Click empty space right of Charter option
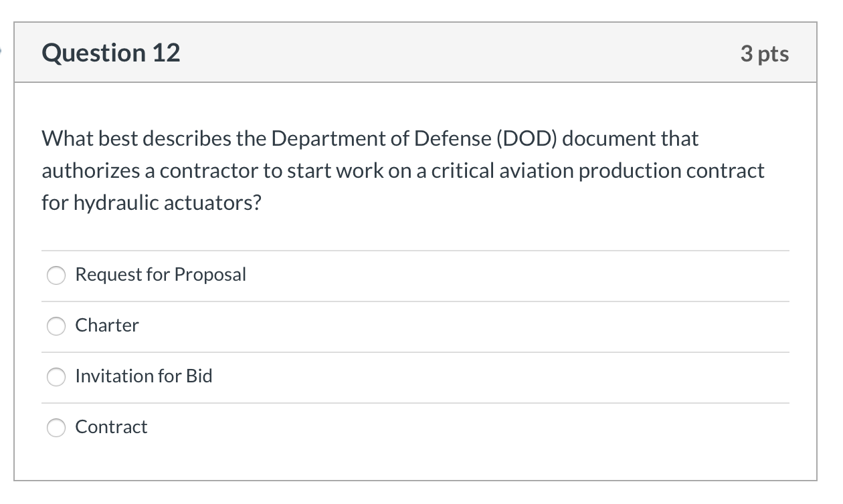Image resolution: width=843 pixels, height=504 pixels. tap(468, 326)
